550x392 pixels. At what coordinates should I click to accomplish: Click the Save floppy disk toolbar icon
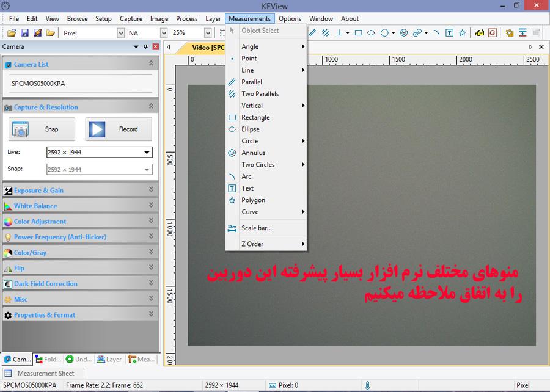pyautogui.click(x=24, y=33)
